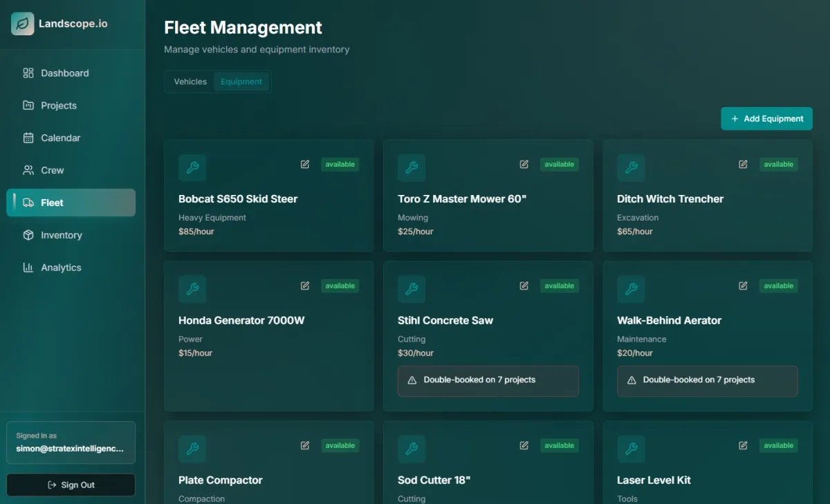Click the edit icon on Bobcat S650 Skid Steer

click(305, 165)
